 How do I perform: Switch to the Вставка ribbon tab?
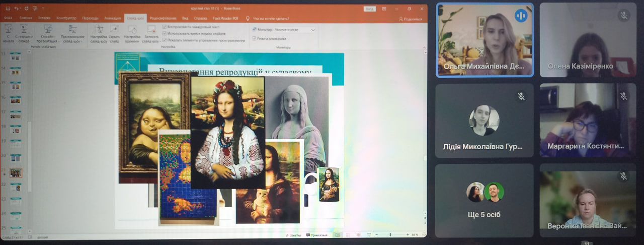coord(44,18)
